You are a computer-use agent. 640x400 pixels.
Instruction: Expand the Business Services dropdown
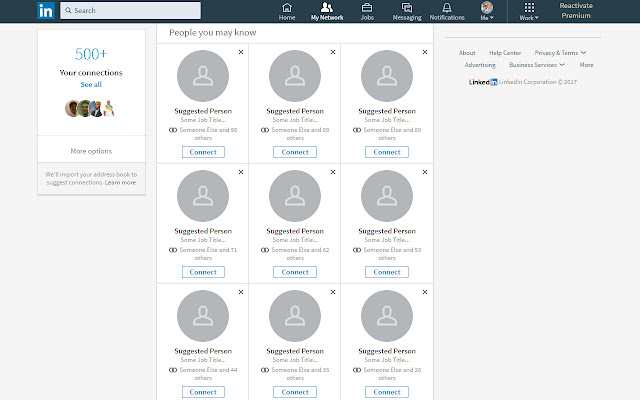(x=537, y=65)
